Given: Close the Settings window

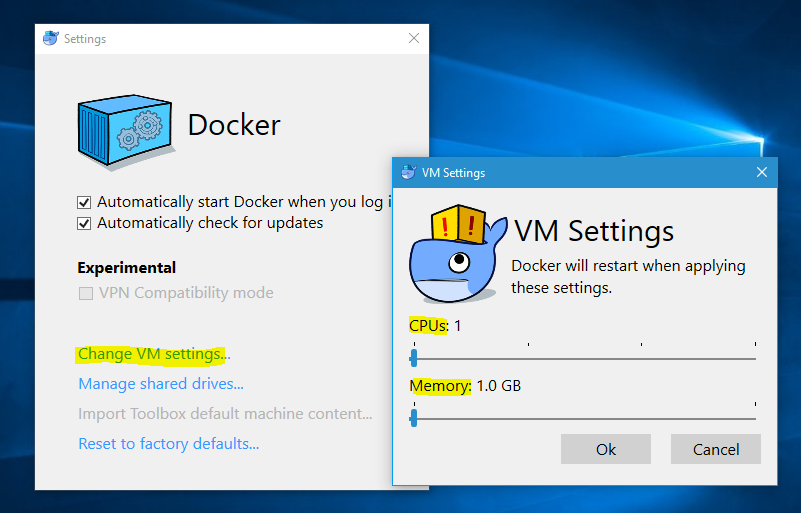Looking at the screenshot, I should 414,39.
